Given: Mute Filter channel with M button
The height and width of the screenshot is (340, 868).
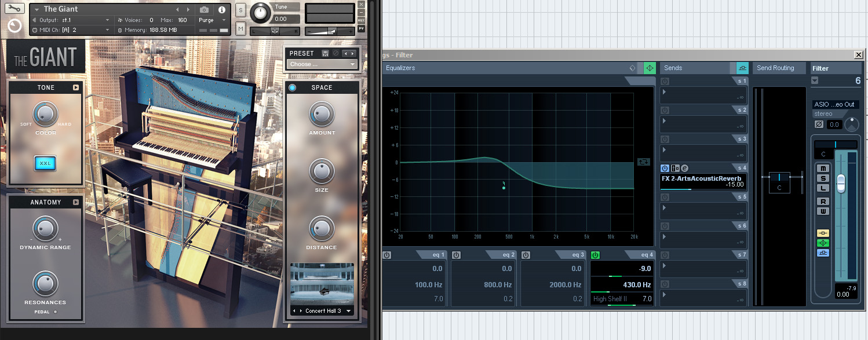Looking at the screenshot, I should click(823, 168).
